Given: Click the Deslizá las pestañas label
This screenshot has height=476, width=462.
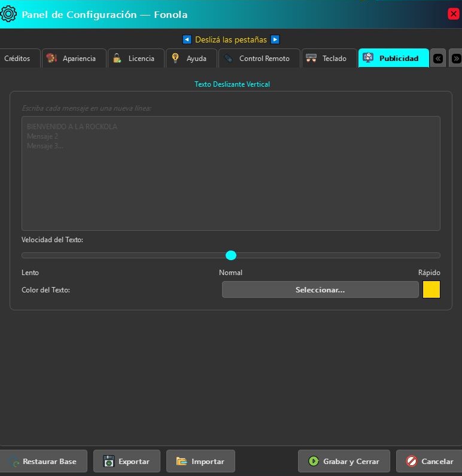Looking at the screenshot, I should pos(231,39).
